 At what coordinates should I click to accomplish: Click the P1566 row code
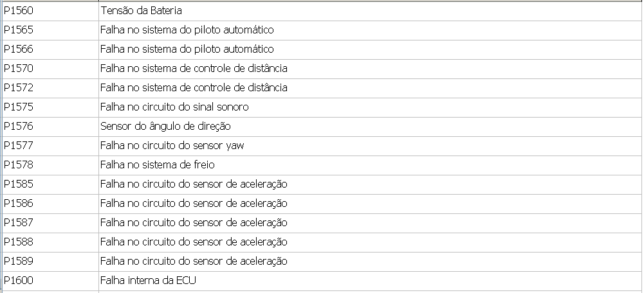[x=19, y=49]
